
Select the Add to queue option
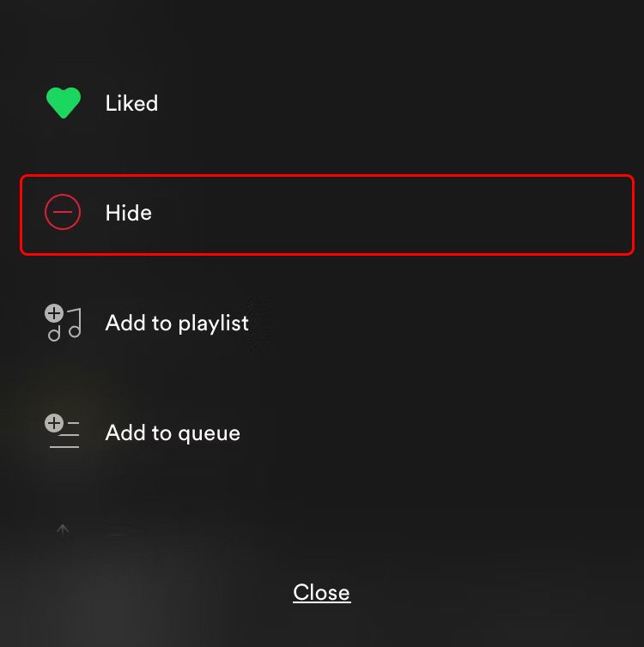click(173, 433)
